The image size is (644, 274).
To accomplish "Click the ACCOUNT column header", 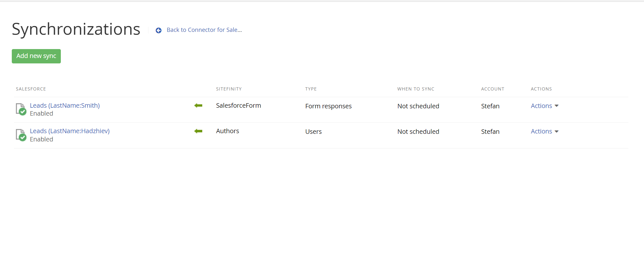I will coord(492,89).
